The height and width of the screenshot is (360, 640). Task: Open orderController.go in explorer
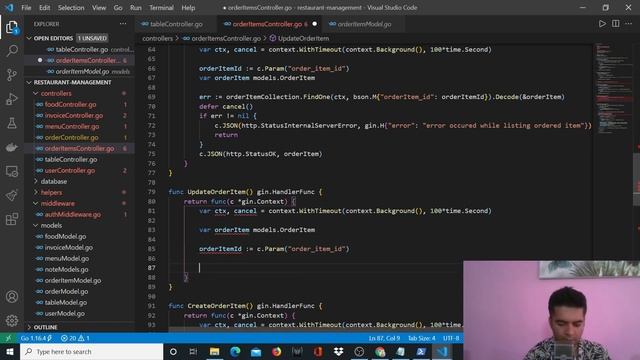(71, 138)
